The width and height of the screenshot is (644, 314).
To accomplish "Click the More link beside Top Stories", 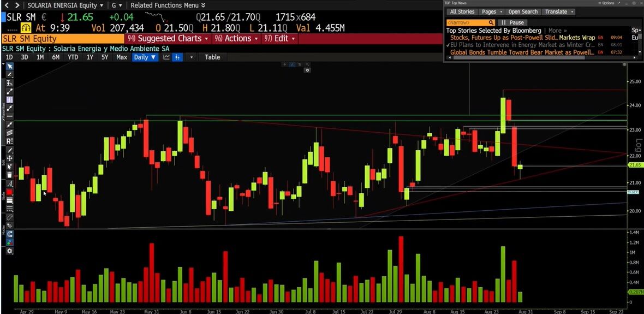I will pos(557,31).
